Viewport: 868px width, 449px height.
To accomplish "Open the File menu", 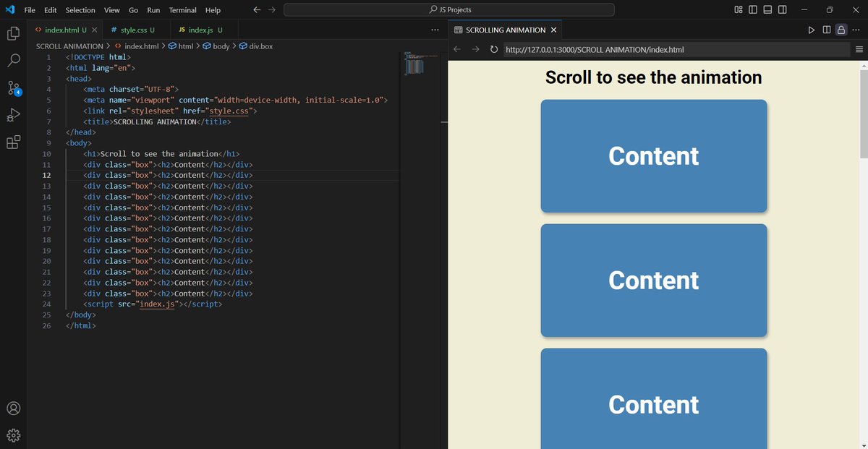I will point(30,10).
